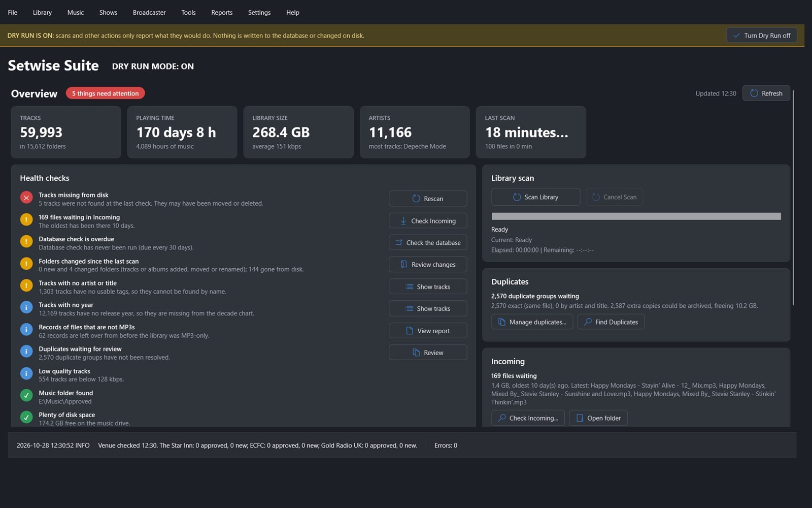Click the Tracks 59,993 summary card

pos(66,132)
